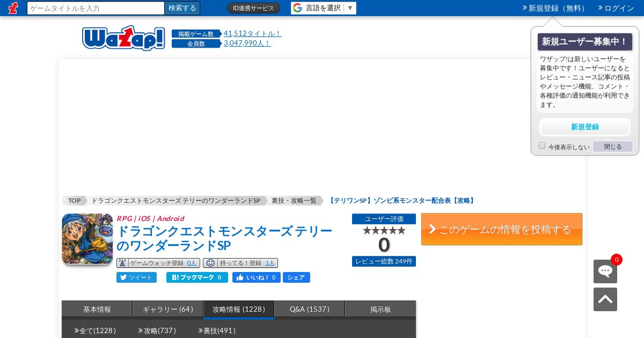This screenshot has height=338, width=644.
Task: Click the RPG | iOS | Android genre text
Action: tap(150, 218)
